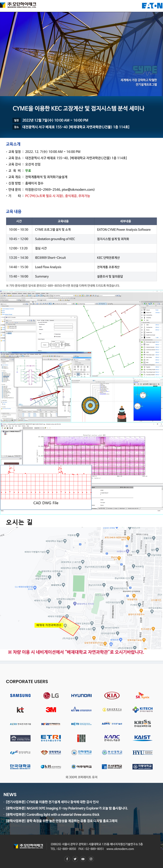The height and width of the screenshot is (868, 163).
Task: Select the KERI 한국전기연구원 logo
Action: pos(20,724)
